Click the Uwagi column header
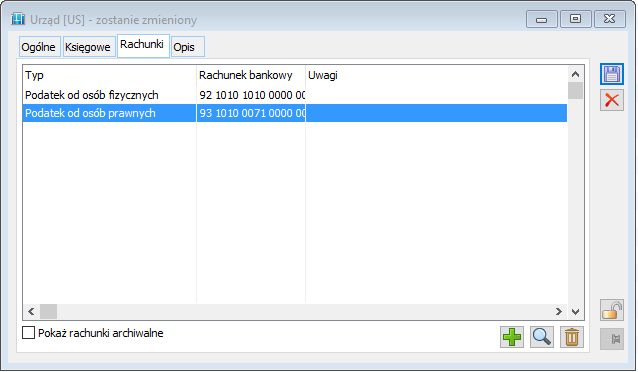Screen dimensions: 638x372 [436, 75]
